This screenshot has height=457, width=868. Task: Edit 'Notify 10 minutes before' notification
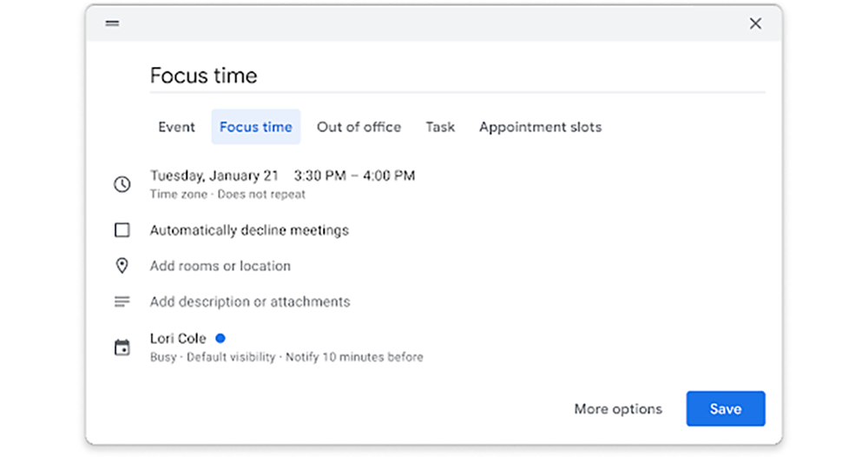pyautogui.click(x=354, y=357)
